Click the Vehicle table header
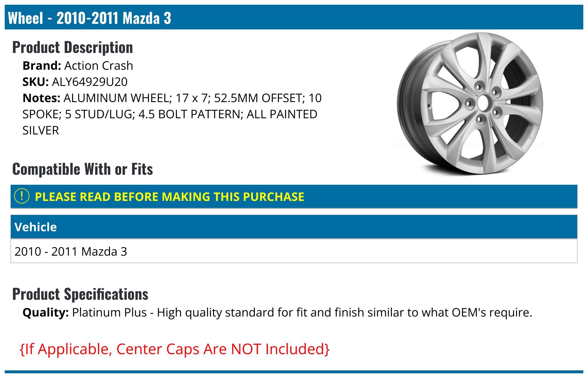 [x=294, y=227]
